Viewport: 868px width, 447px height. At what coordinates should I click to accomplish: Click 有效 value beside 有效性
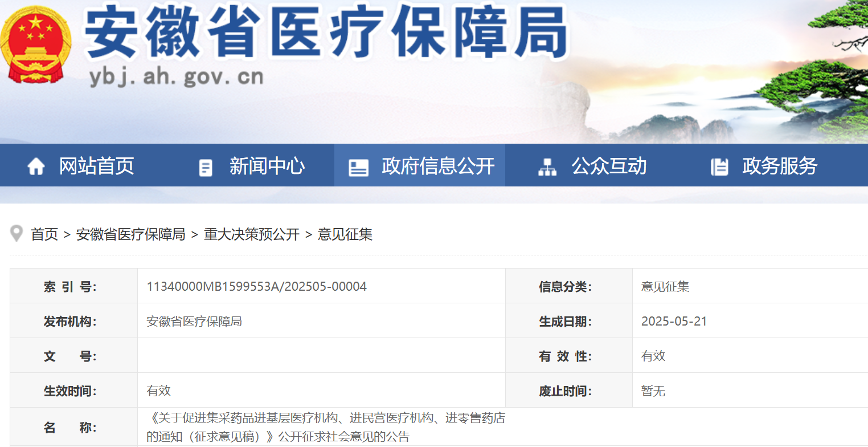[x=653, y=356]
